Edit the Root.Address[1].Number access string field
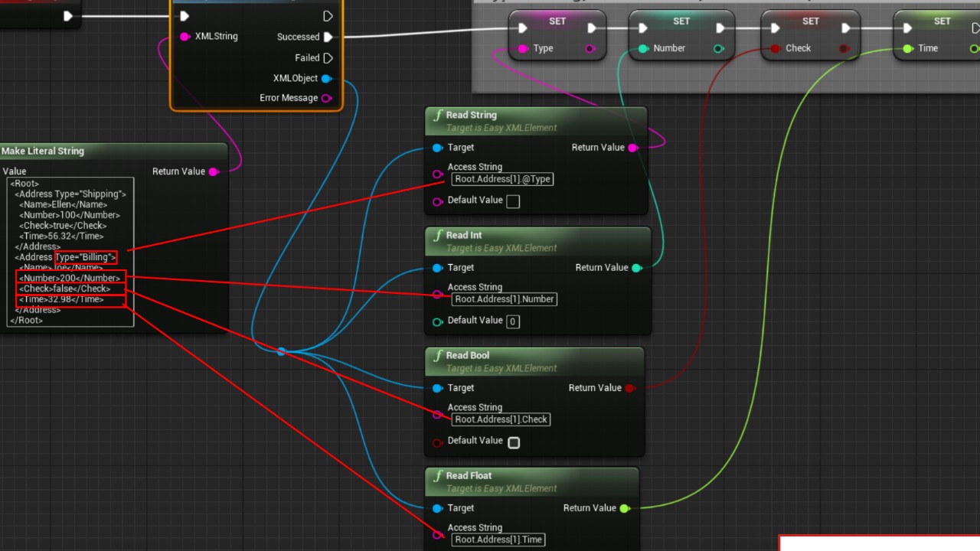 [505, 299]
